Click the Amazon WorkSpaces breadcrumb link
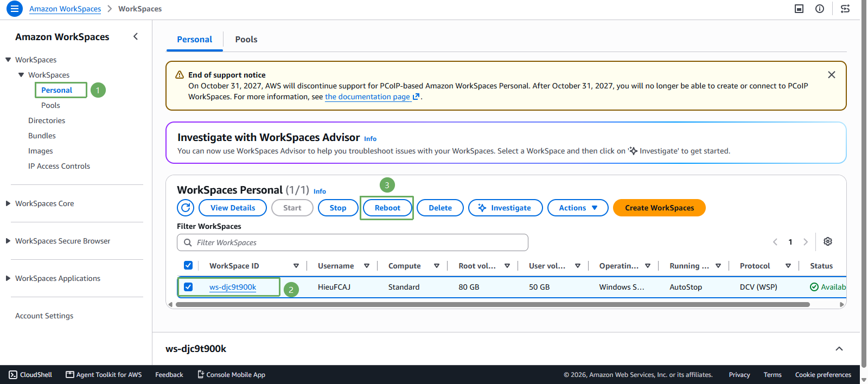The width and height of the screenshot is (868, 384). pyautogui.click(x=65, y=9)
